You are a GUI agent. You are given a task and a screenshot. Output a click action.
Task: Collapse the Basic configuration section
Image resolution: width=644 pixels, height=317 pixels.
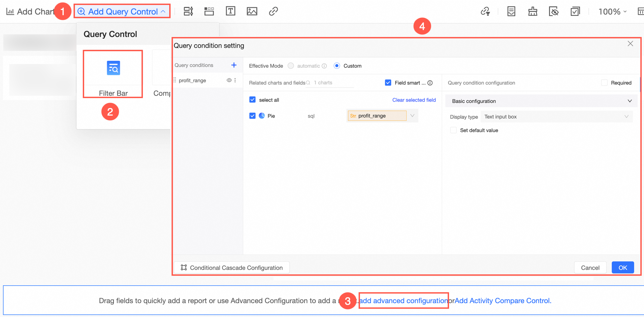pos(541,101)
